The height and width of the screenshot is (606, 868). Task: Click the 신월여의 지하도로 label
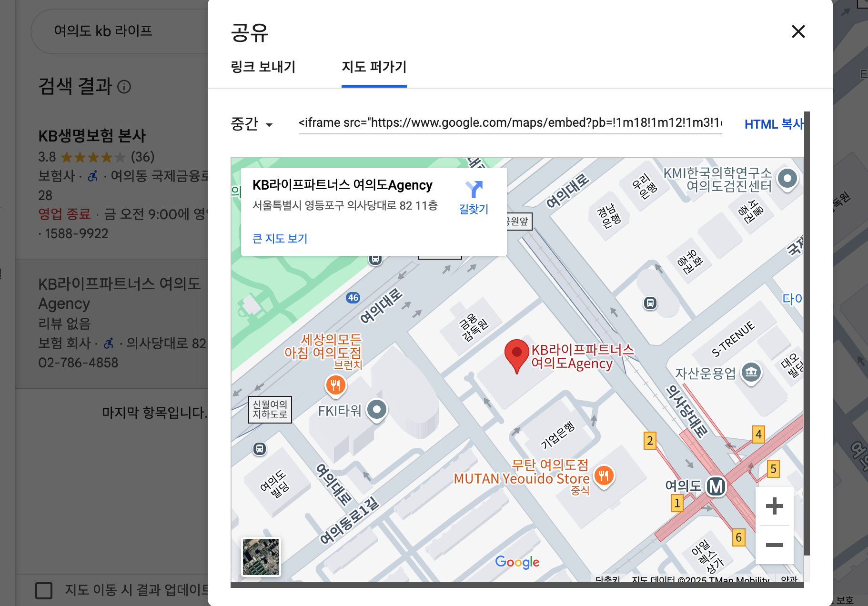(270, 410)
